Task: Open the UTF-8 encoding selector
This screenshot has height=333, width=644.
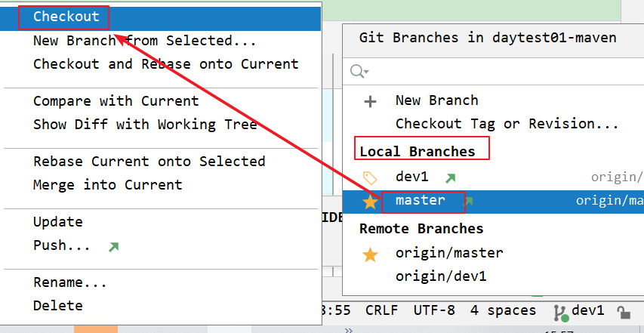Action: (x=434, y=310)
